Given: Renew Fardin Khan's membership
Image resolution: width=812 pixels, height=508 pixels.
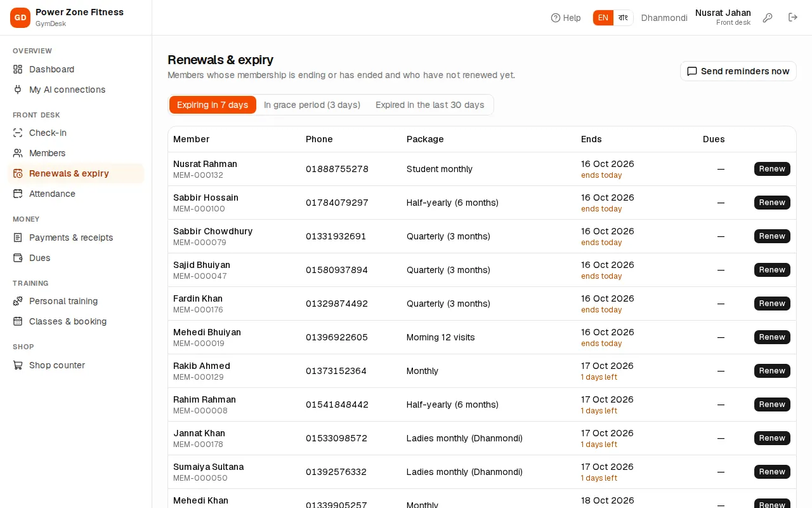Looking at the screenshot, I should (x=772, y=304).
